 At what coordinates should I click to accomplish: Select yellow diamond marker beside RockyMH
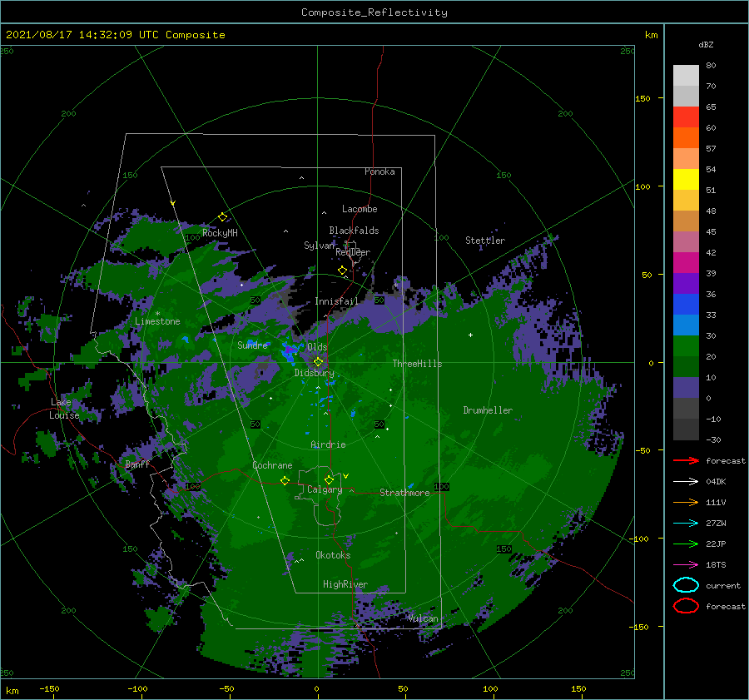coord(222,217)
